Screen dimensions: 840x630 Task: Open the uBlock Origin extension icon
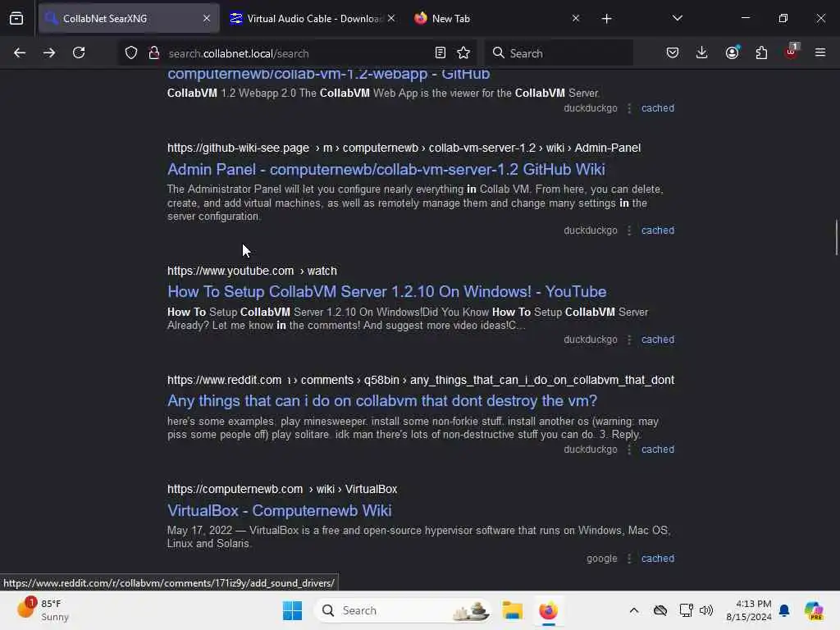(x=792, y=52)
